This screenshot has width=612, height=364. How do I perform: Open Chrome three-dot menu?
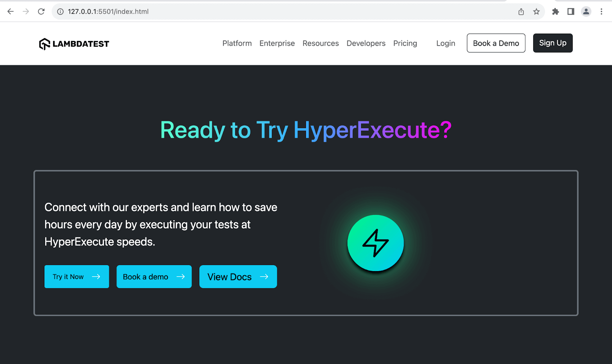click(601, 11)
